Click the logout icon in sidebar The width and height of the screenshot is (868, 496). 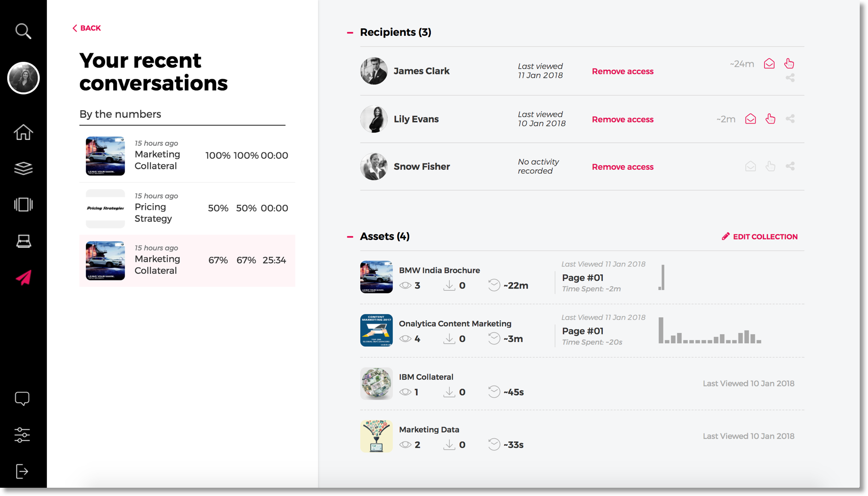click(22, 471)
